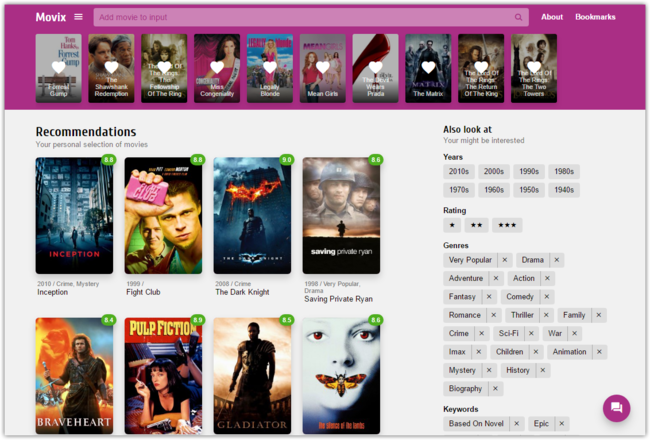Select the Based On Novel keyword label
The image size is (650, 440).
pos(476,423)
